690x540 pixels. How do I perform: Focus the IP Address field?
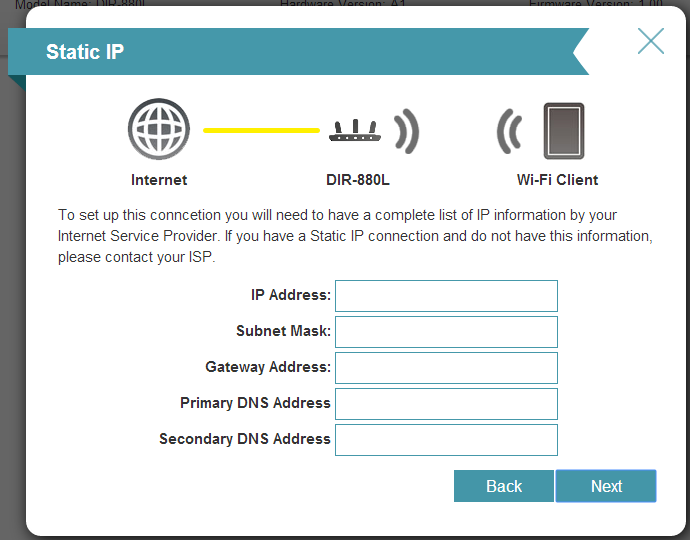[446, 296]
